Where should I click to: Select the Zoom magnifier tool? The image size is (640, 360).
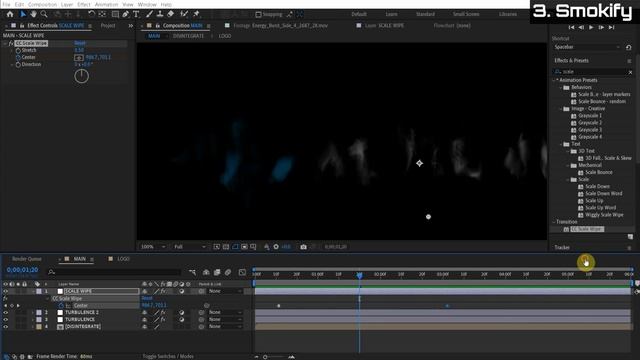(x=44, y=14)
